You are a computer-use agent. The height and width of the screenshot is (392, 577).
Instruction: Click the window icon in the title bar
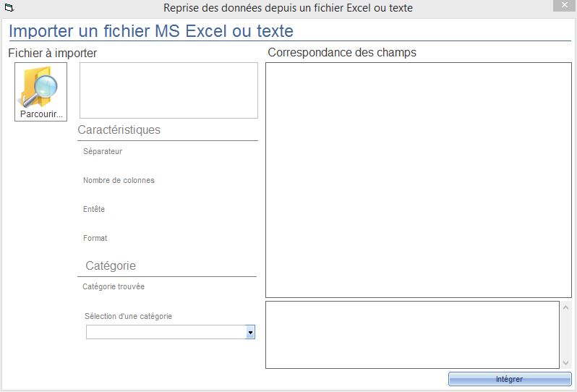coord(9,7)
